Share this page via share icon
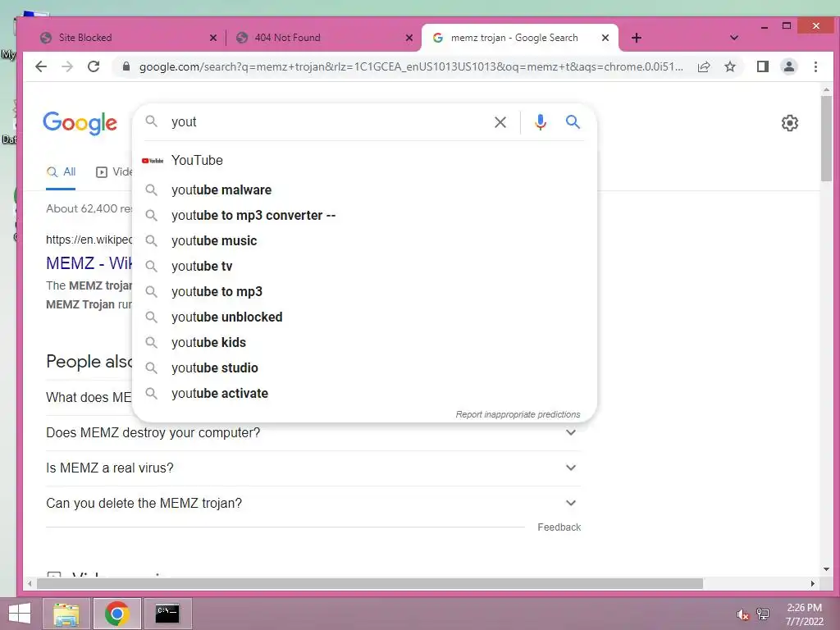This screenshot has height=630, width=840. coord(704,67)
